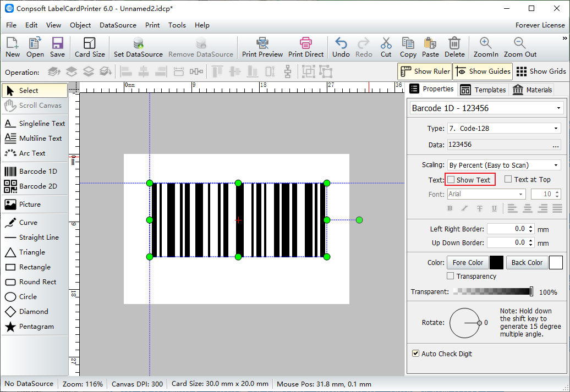This screenshot has width=570, height=392.
Task: Select the Barcode 2D tool
Action: click(x=35, y=186)
